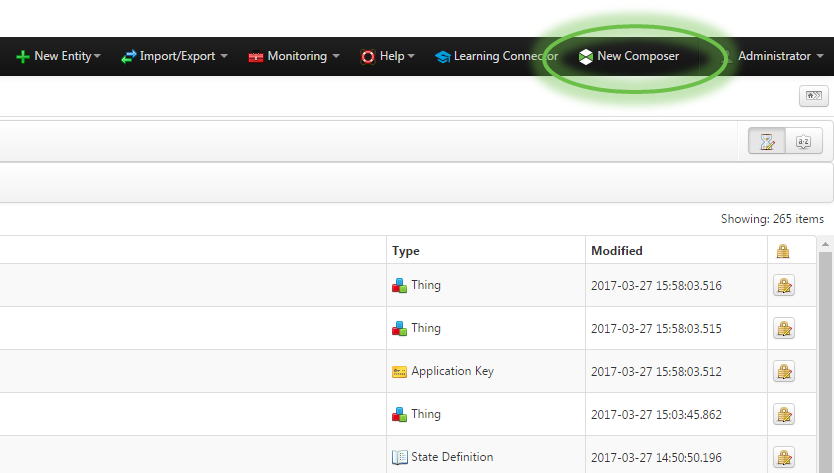Viewport: 834px width, 473px height.
Task: Open the Administrator user menu
Action: click(772, 56)
